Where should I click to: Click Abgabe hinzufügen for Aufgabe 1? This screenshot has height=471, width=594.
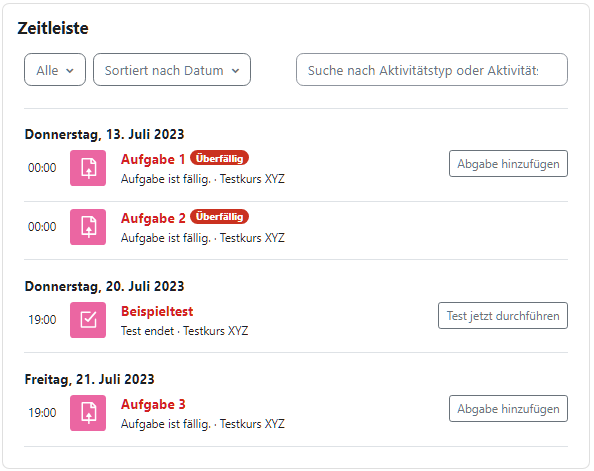[508, 164]
